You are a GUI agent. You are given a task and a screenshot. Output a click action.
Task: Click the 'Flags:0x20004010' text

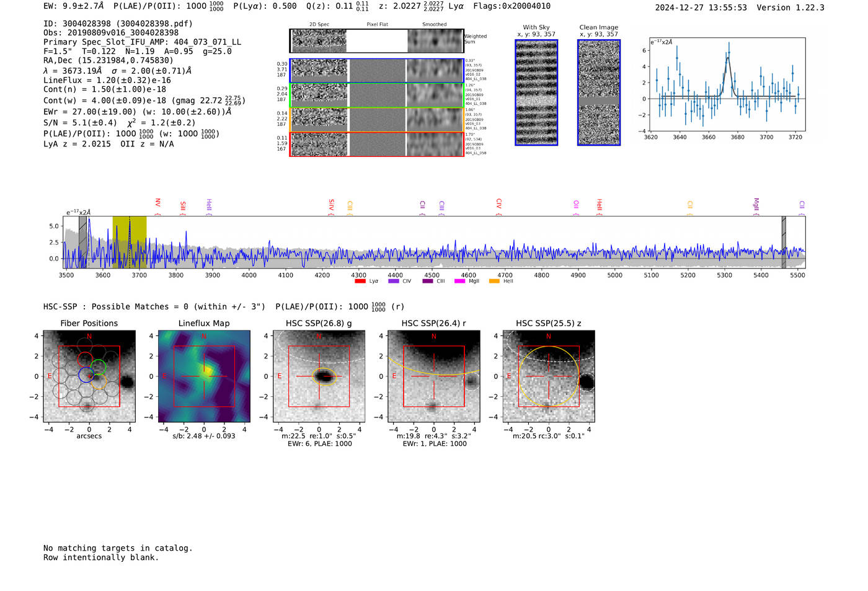pyautogui.click(x=511, y=6)
